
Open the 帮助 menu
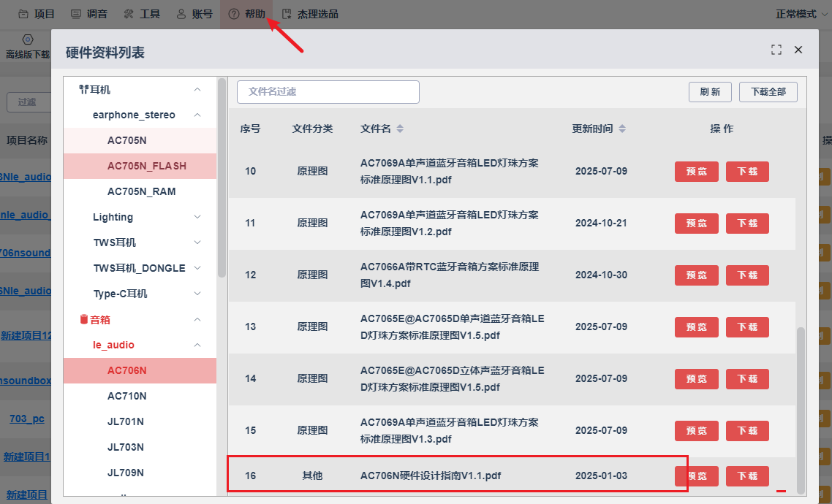(246, 14)
